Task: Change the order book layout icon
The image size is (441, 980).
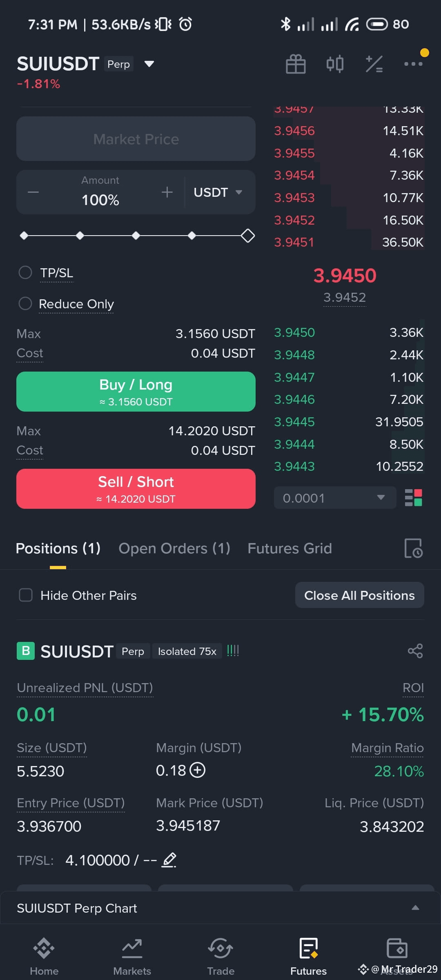Action: [413, 498]
